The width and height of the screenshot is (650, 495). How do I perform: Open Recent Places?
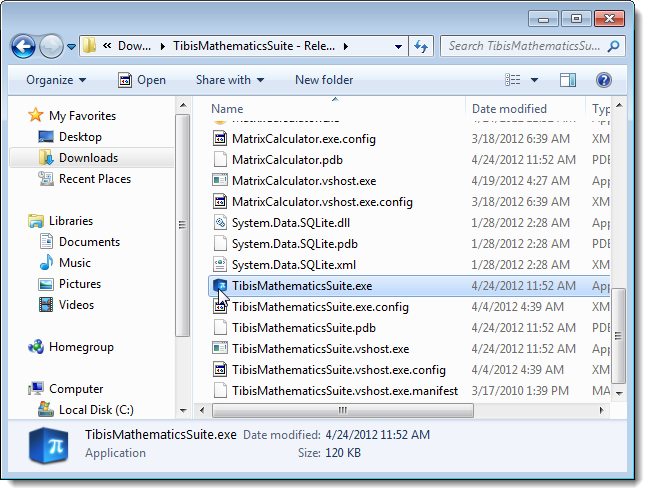click(x=95, y=179)
